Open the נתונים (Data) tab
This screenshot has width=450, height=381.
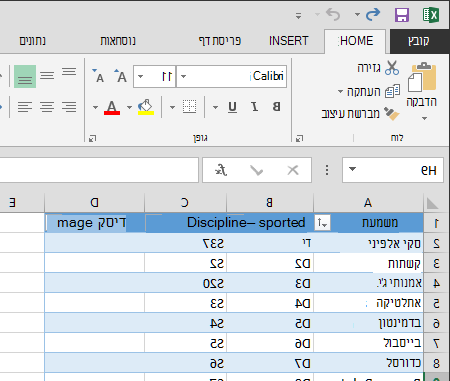[33, 41]
